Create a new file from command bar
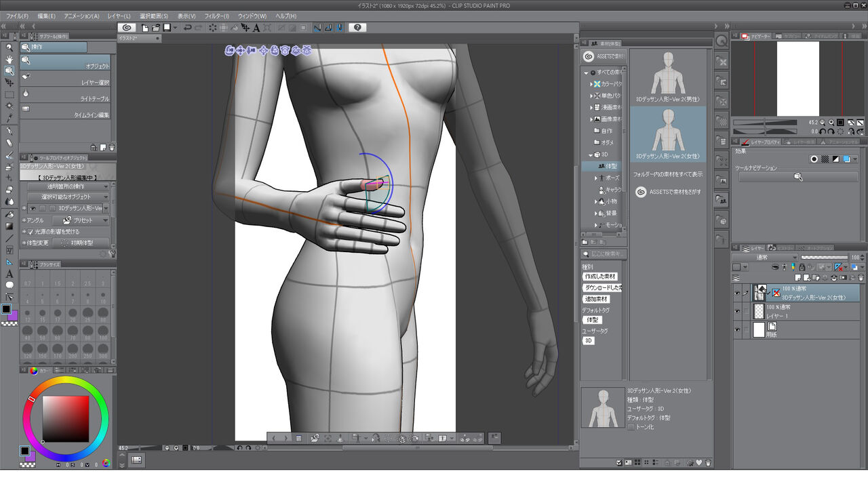This screenshot has height=488, width=868. tap(144, 28)
